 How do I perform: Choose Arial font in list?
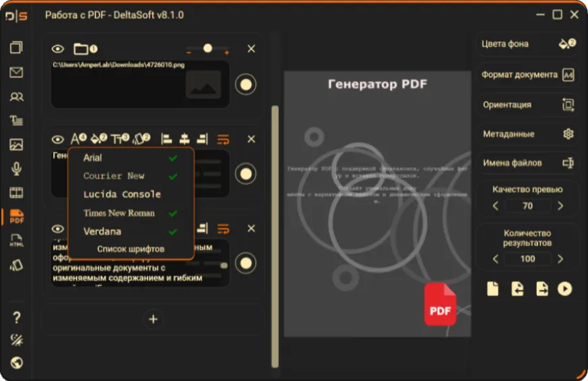131,158
